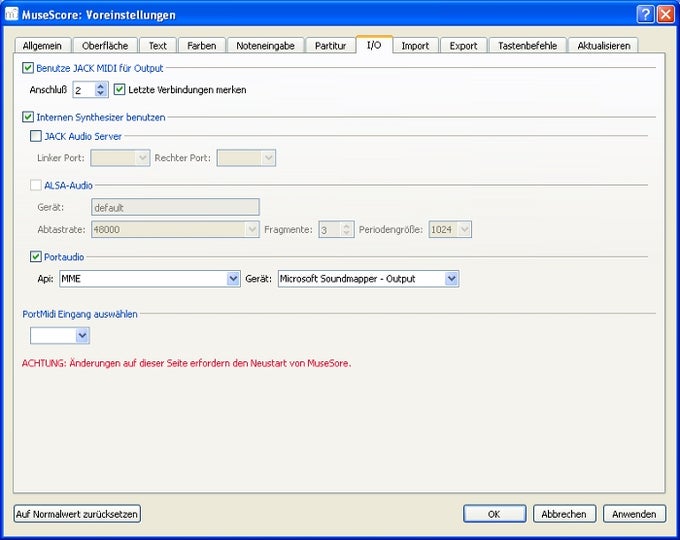The height and width of the screenshot is (540, 680).
Task: Open the PortMidi Eingang dropdown
Action: 60,335
